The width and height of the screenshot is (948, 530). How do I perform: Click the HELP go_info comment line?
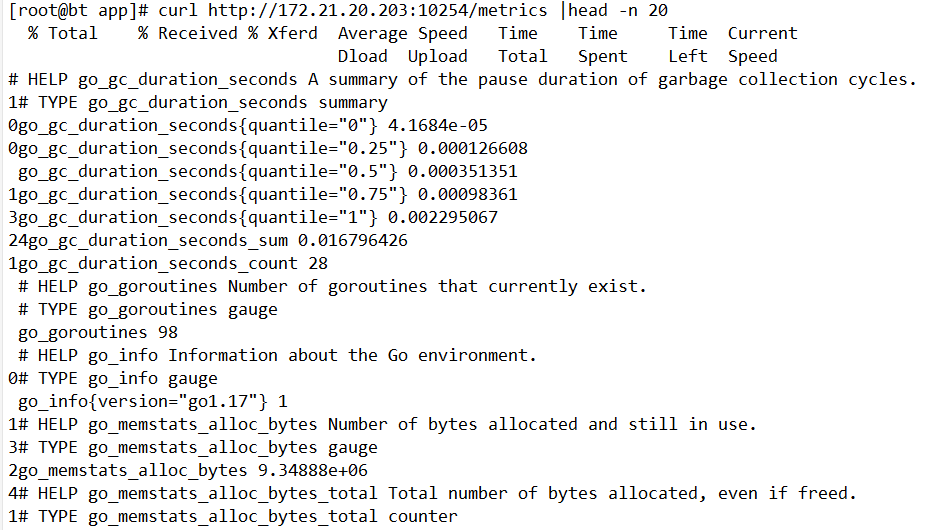point(278,355)
